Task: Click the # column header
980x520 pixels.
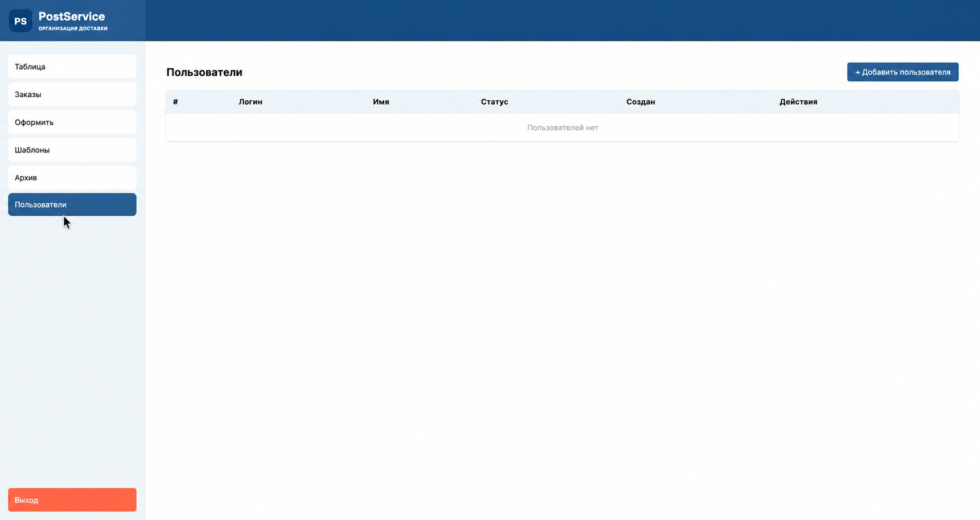Action: coord(175,102)
